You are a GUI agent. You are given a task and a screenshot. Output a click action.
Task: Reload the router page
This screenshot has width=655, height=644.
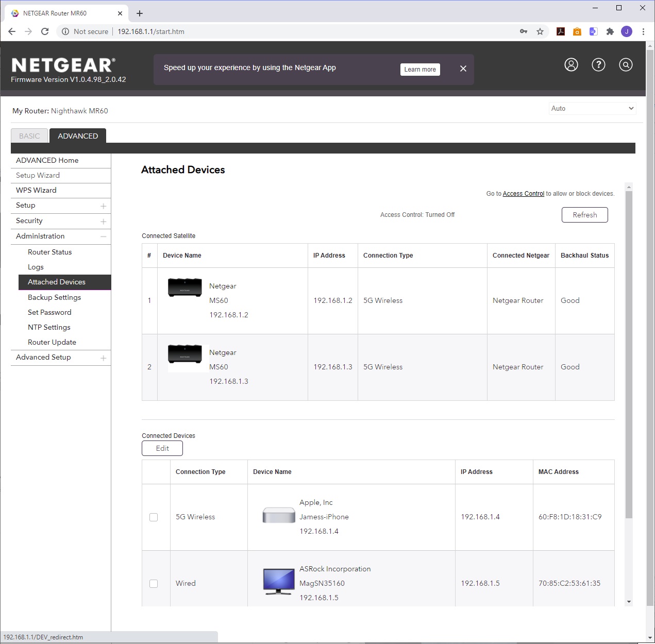coord(45,31)
